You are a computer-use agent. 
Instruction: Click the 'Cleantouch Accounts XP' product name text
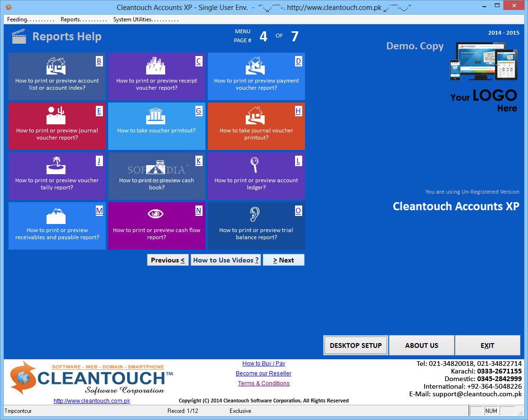click(x=456, y=206)
